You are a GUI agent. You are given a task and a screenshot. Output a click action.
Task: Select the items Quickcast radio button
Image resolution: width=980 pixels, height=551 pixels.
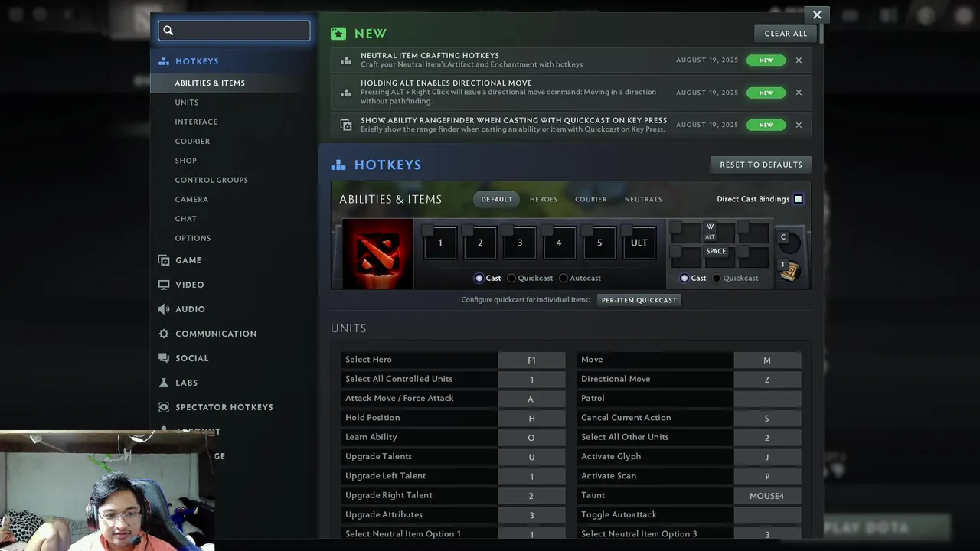pos(717,279)
